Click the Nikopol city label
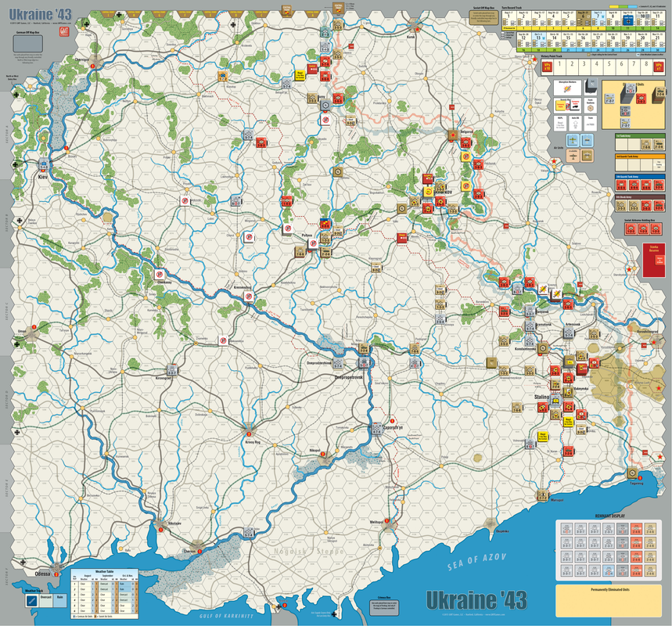Viewport: 672px width, 626px height. tap(314, 451)
